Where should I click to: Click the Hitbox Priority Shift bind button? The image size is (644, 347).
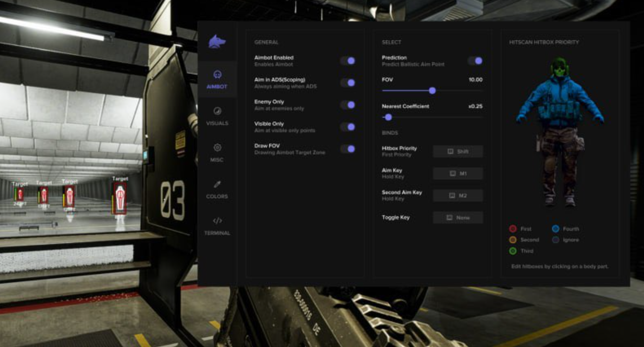coord(458,152)
